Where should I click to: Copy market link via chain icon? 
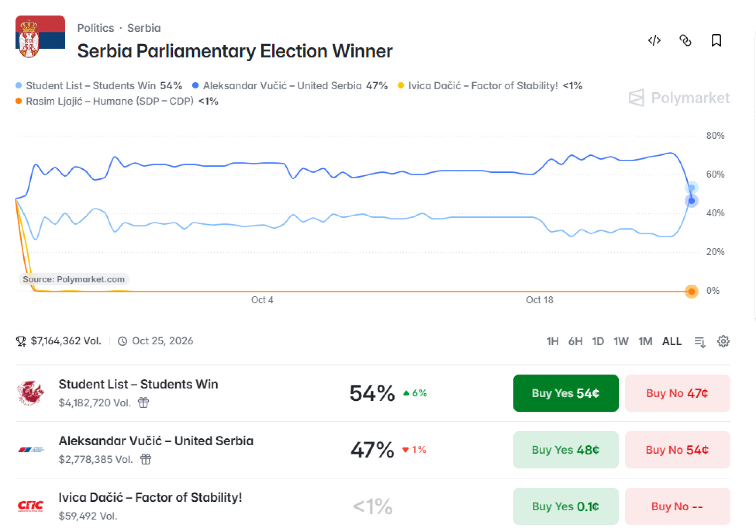pos(685,40)
